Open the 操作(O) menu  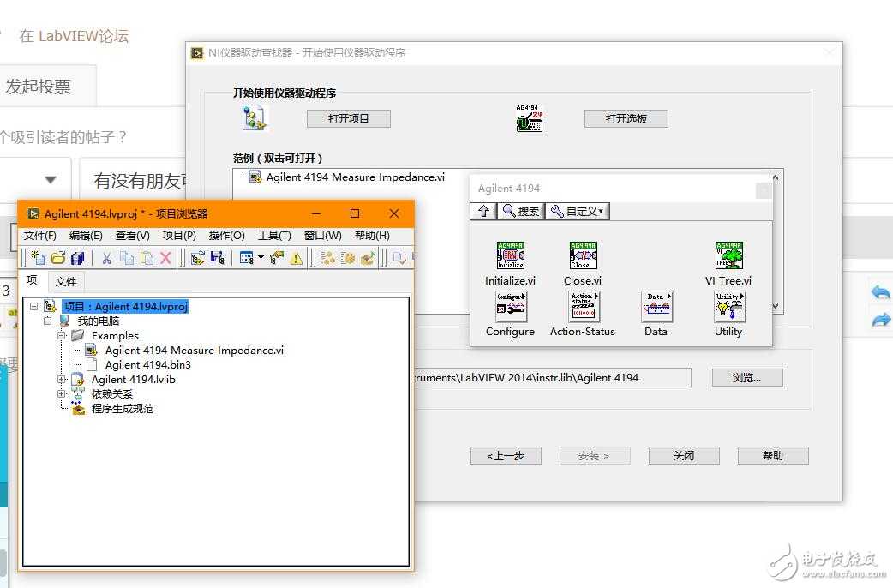click(x=226, y=236)
